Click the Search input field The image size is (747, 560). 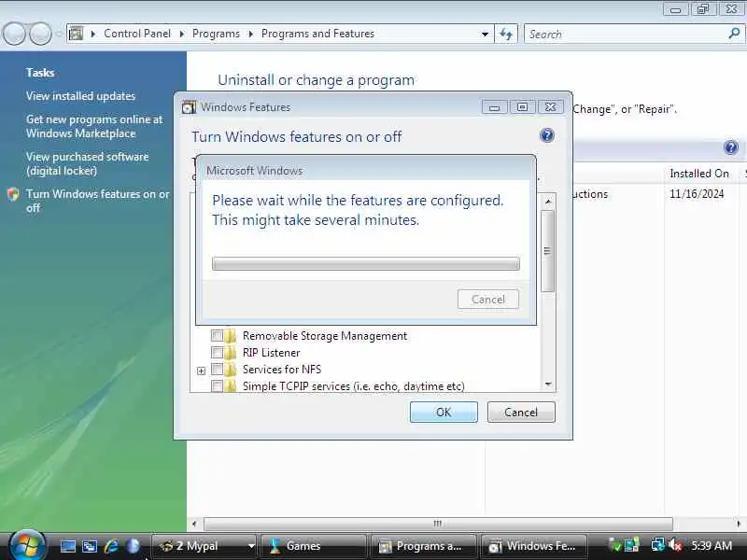tap(627, 35)
